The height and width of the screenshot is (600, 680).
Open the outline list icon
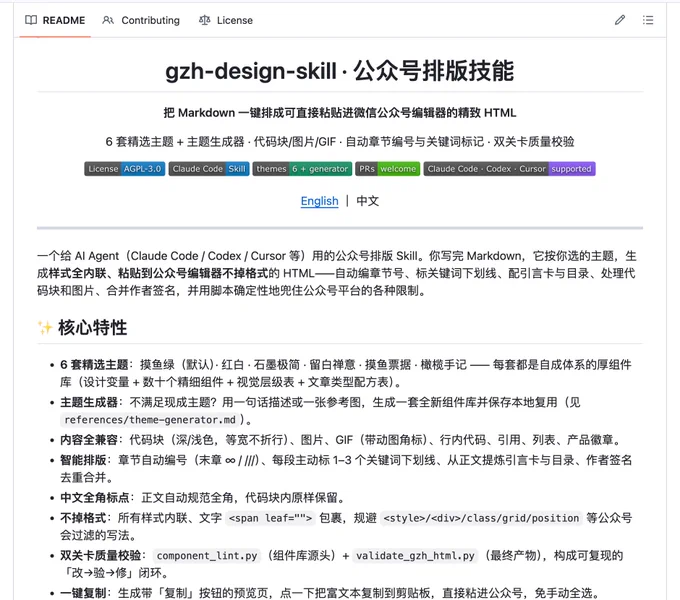click(648, 20)
